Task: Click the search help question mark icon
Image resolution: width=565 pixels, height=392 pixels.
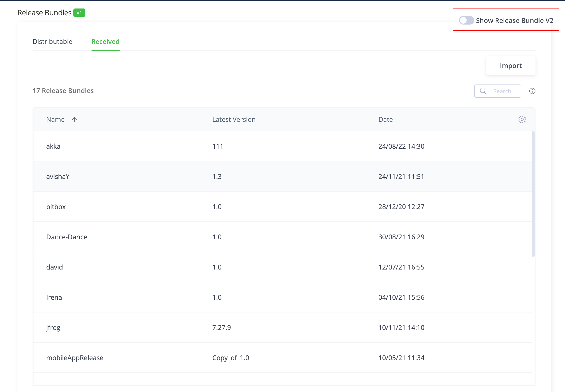Action: click(x=532, y=91)
